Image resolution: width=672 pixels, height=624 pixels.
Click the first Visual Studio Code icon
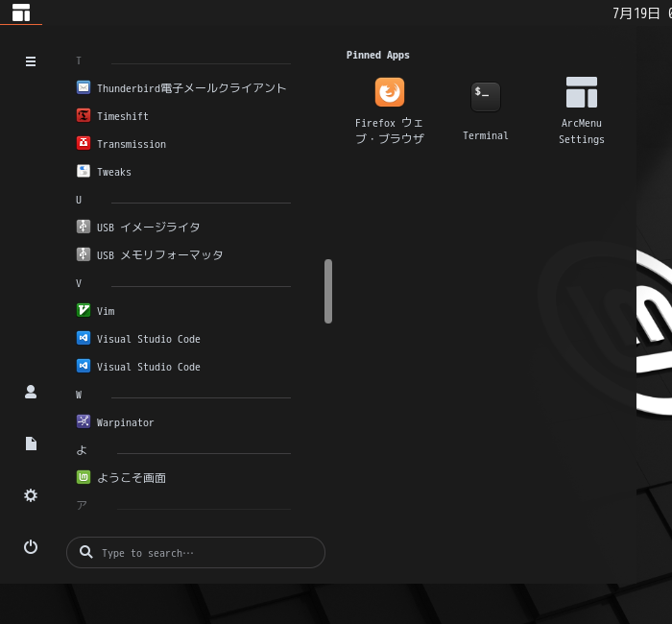(x=84, y=338)
